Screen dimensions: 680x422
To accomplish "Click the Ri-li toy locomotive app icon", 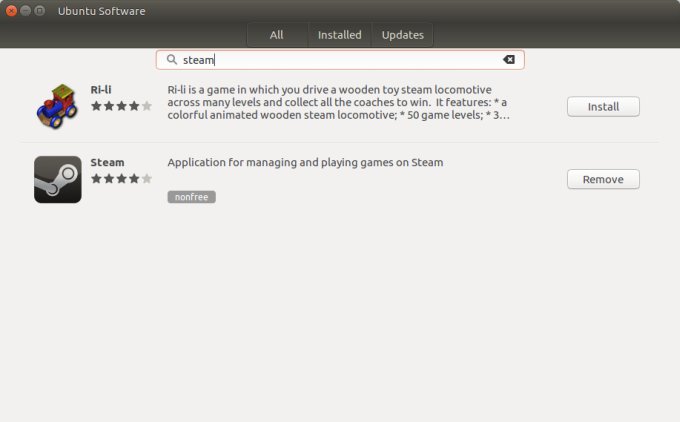I will [57, 106].
